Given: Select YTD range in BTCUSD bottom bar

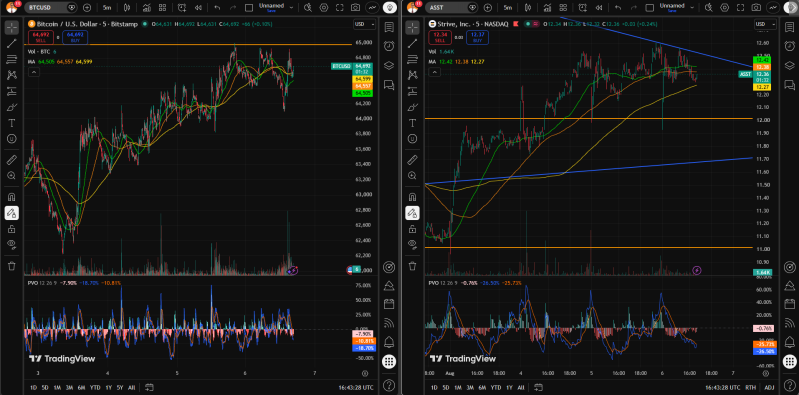Looking at the screenshot, I should pos(95,387).
